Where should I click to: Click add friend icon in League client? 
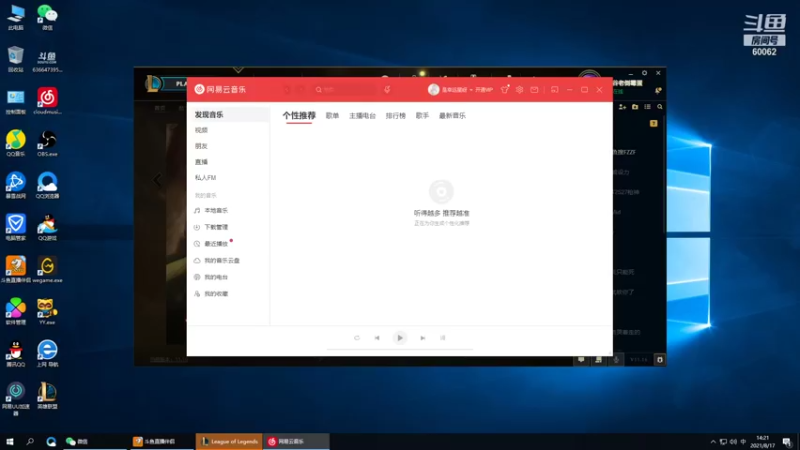coord(622,107)
